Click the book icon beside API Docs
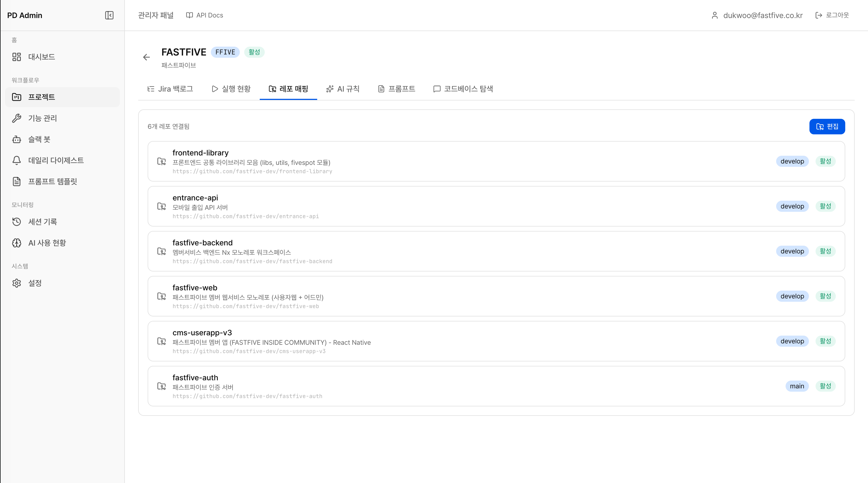 pos(189,15)
